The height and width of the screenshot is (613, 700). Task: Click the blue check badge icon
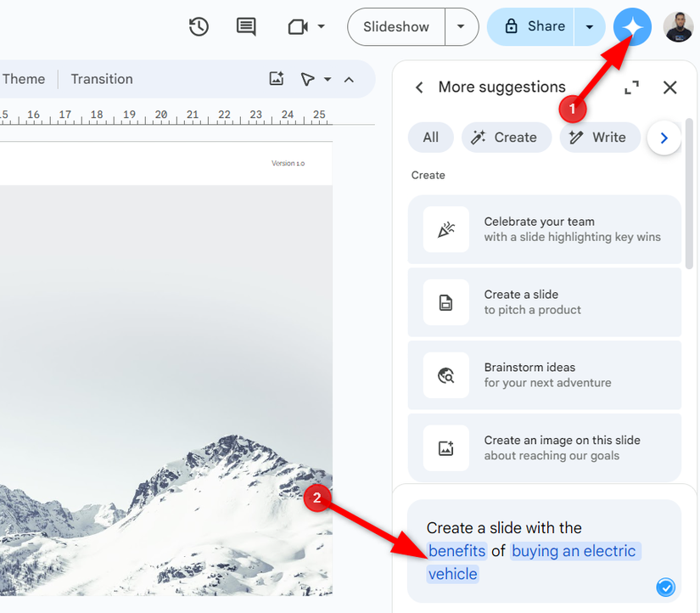click(665, 587)
